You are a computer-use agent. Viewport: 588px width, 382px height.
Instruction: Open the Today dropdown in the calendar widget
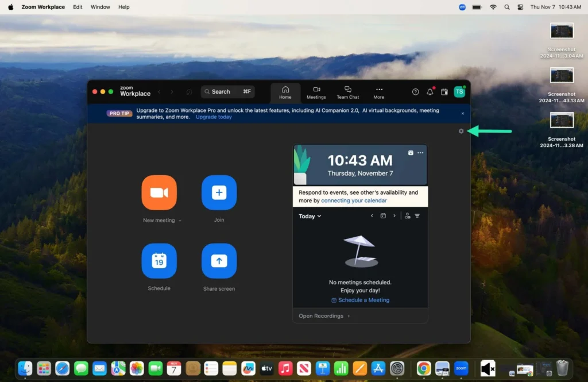309,216
